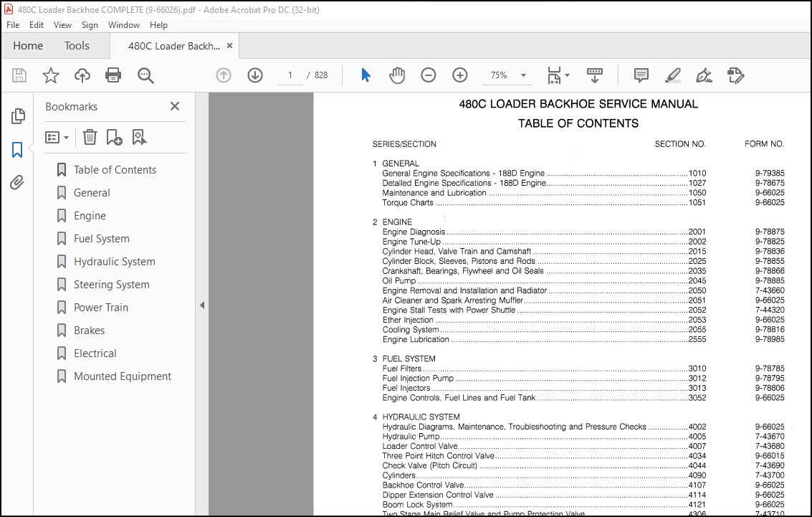Click 'Engine Diagnosis' entry in contents
Image resolution: width=812 pixels, height=517 pixels.
click(414, 232)
